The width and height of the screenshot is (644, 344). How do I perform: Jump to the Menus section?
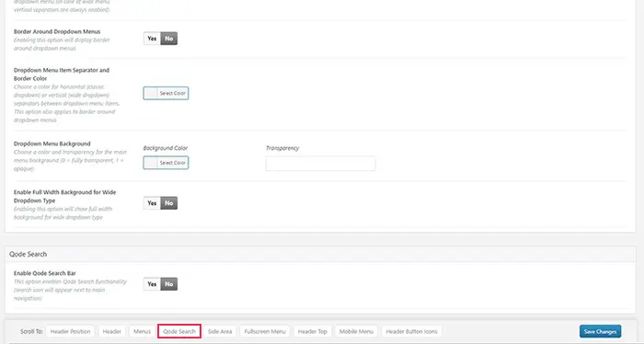(142, 331)
